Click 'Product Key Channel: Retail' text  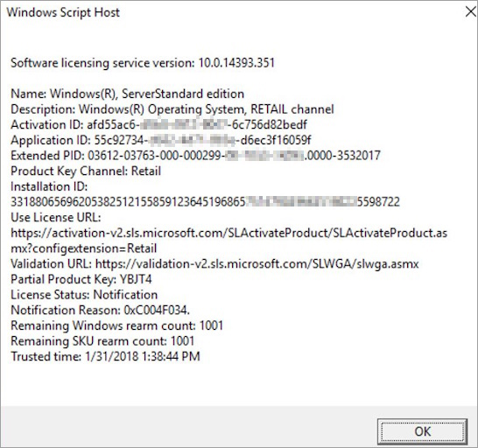(86, 171)
